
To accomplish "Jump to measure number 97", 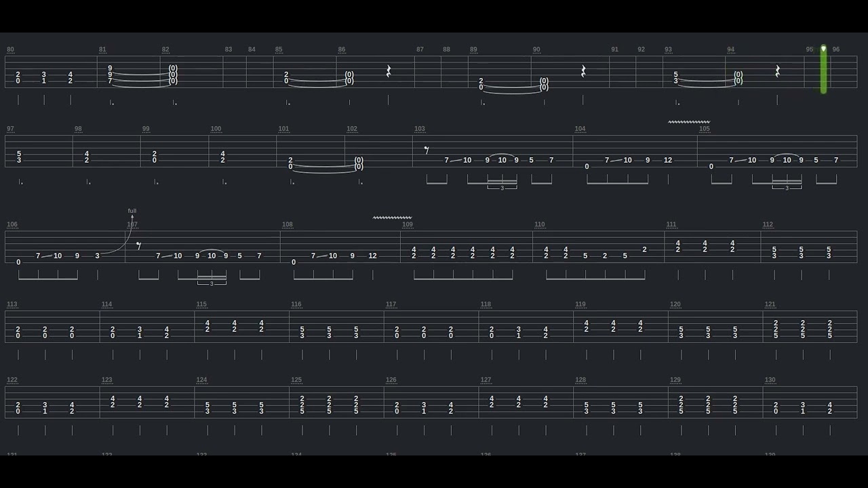I will click(x=10, y=129).
